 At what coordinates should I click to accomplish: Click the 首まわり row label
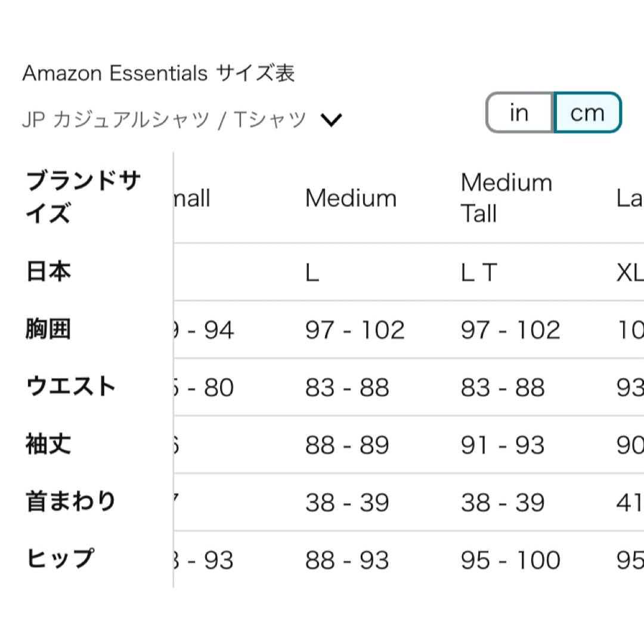(70, 501)
